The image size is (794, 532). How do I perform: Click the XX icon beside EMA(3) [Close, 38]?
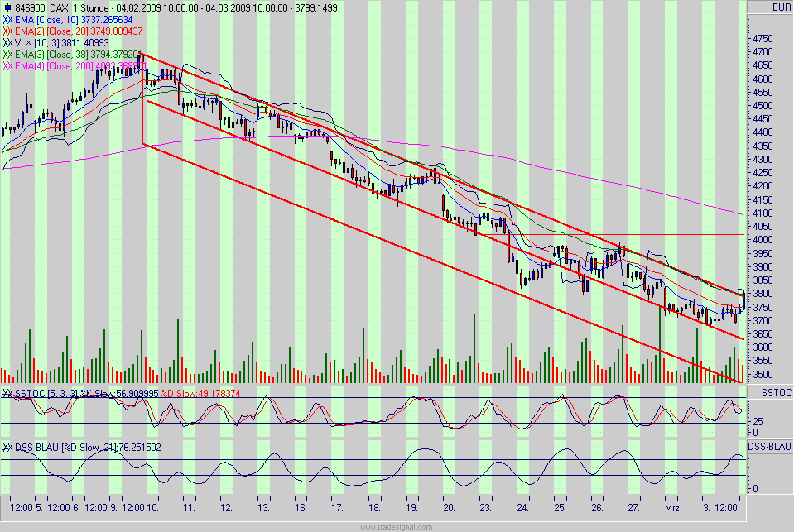pyautogui.click(x=7, y=52)
